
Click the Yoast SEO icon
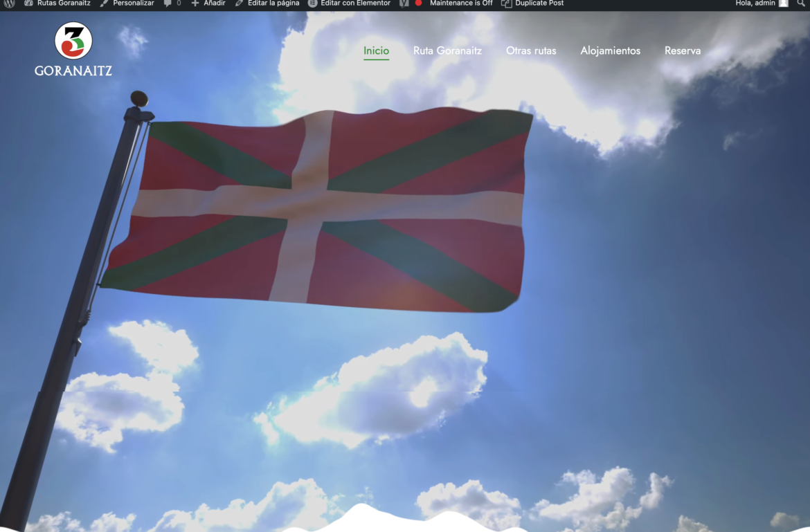tap(404, 3)
